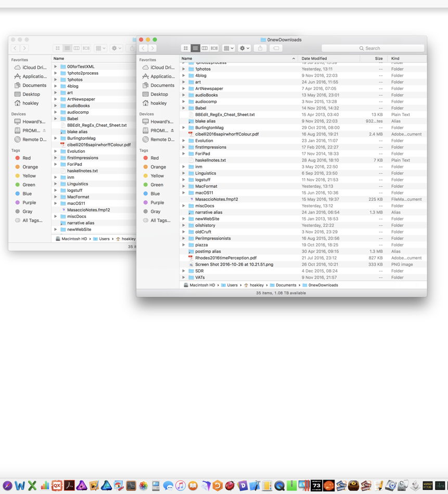Launch QuarkXPress from the Dock
The width and height of the screenshot is (448, 494).
[x=56, y=486]
